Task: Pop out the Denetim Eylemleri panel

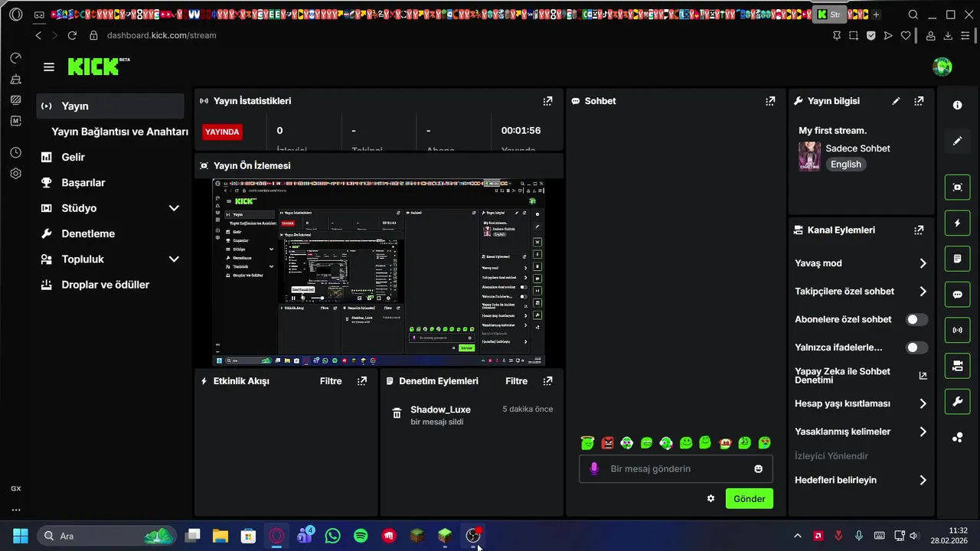Action: click(x=547, y=381)
